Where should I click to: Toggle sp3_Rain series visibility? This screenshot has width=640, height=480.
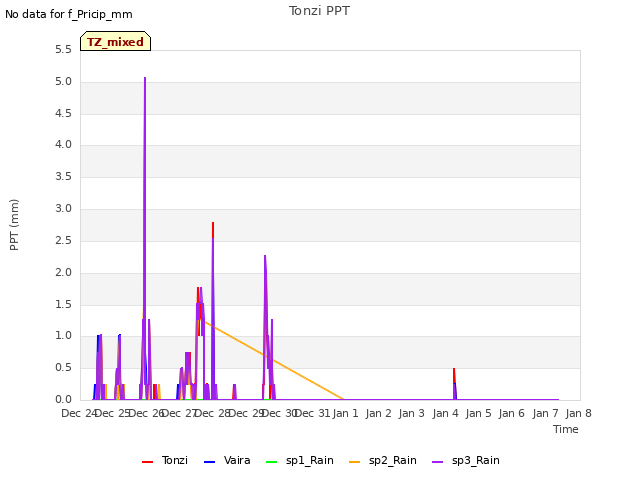(x=466, y=460)
